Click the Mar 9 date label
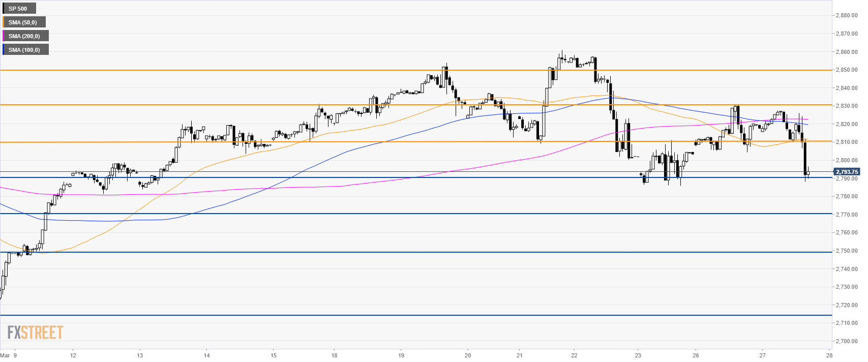868x362 pixels. pos(9,355)
